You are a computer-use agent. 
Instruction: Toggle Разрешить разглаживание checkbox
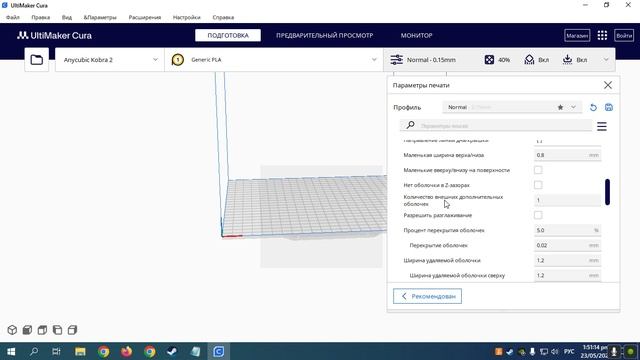click(538, 215)
